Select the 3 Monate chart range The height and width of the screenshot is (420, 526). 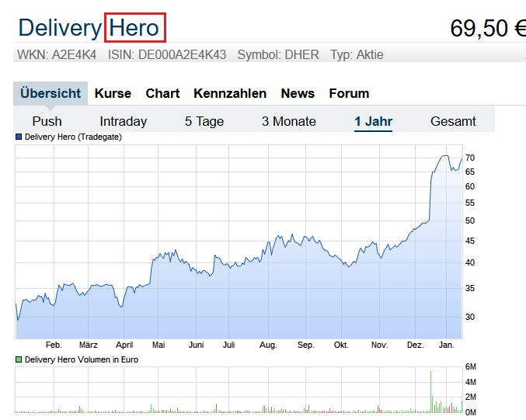click(288, 121)
